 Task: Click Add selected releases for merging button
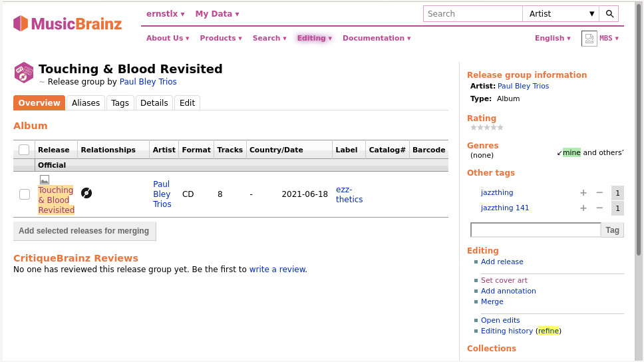pyautogui.click(x=84, y=231)
